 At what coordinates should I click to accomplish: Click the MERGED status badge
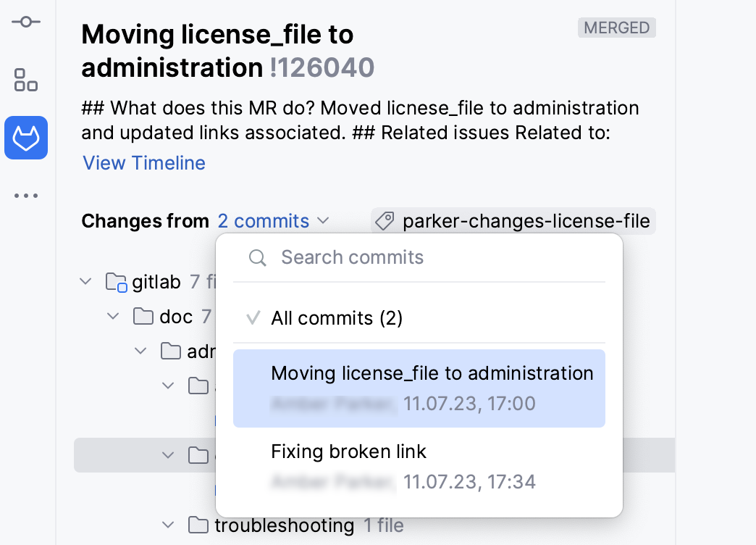coord(616,28)
